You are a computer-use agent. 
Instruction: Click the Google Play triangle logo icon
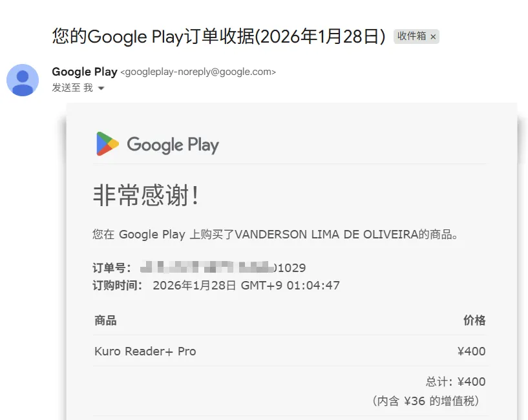click(107, 144)
